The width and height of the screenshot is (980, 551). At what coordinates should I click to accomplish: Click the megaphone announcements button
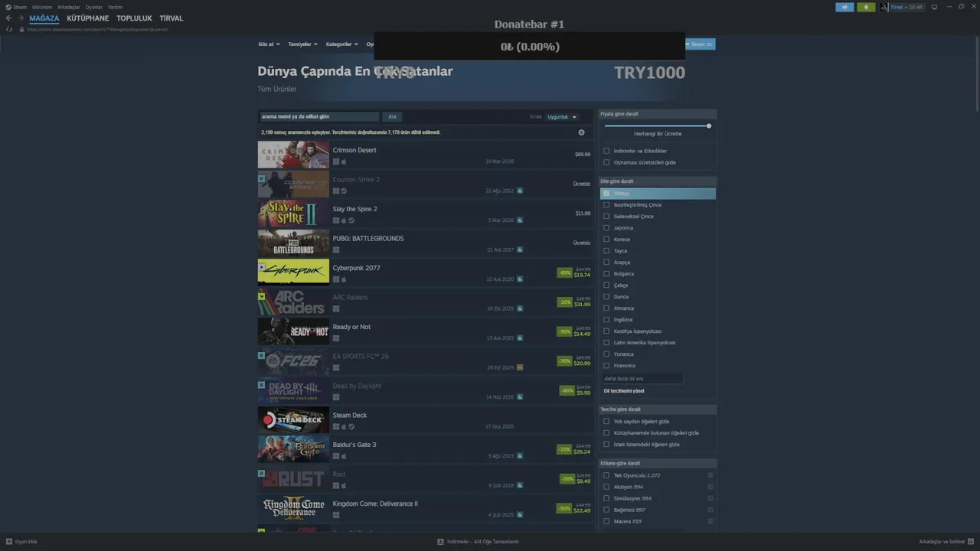(844, 7)
